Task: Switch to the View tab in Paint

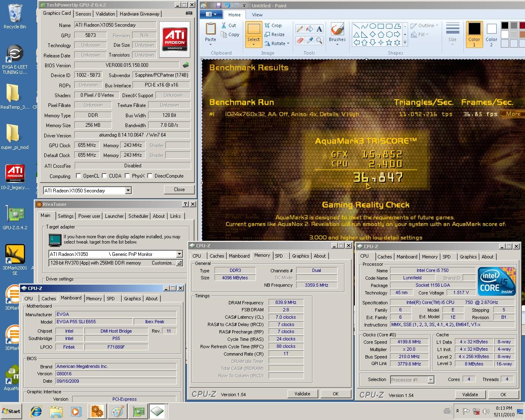Action: click(257, 15)
